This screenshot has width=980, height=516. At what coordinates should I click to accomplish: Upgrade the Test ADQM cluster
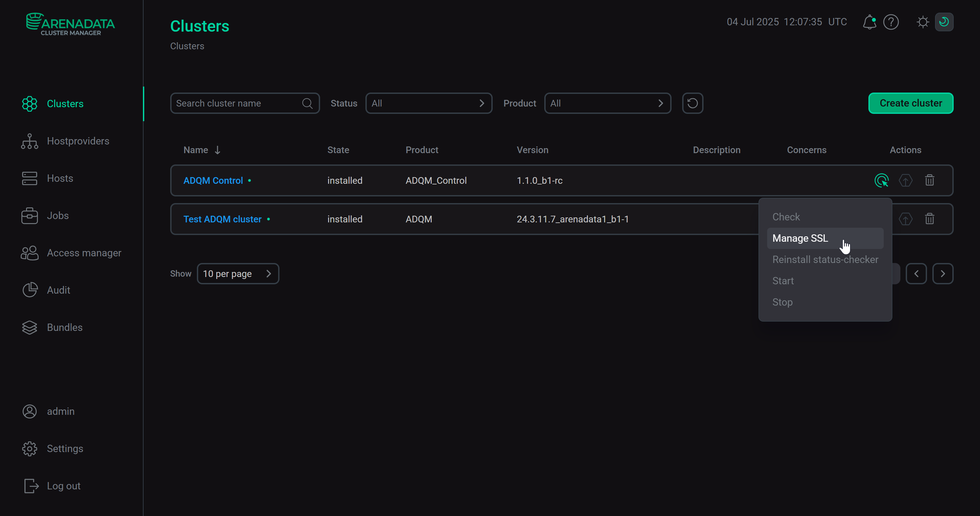pos(906,219)
